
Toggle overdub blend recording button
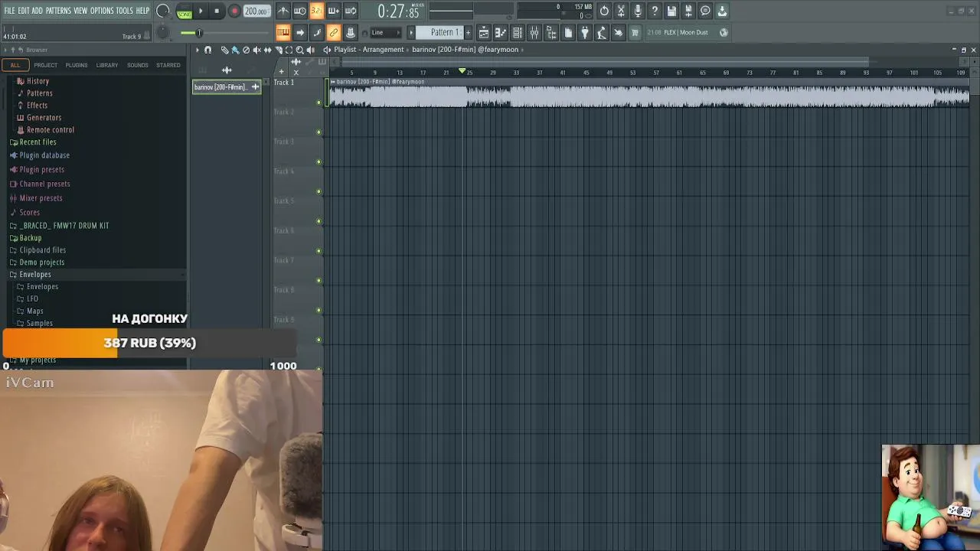334,11
